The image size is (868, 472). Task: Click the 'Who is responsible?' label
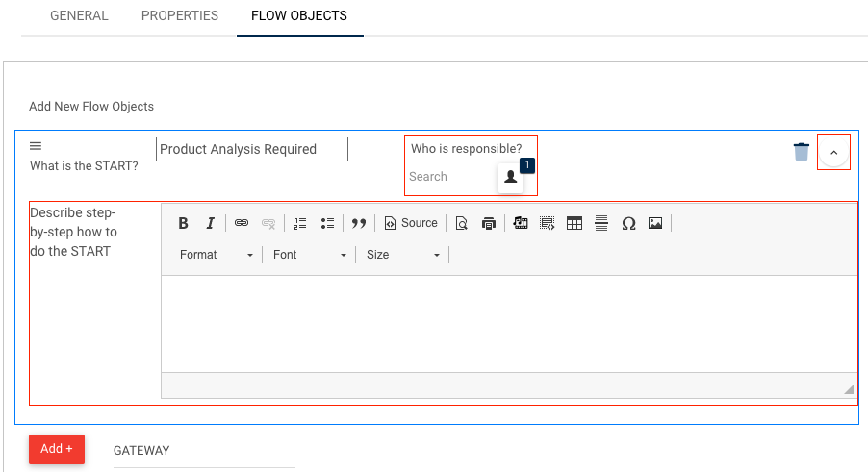pos(466,149)
